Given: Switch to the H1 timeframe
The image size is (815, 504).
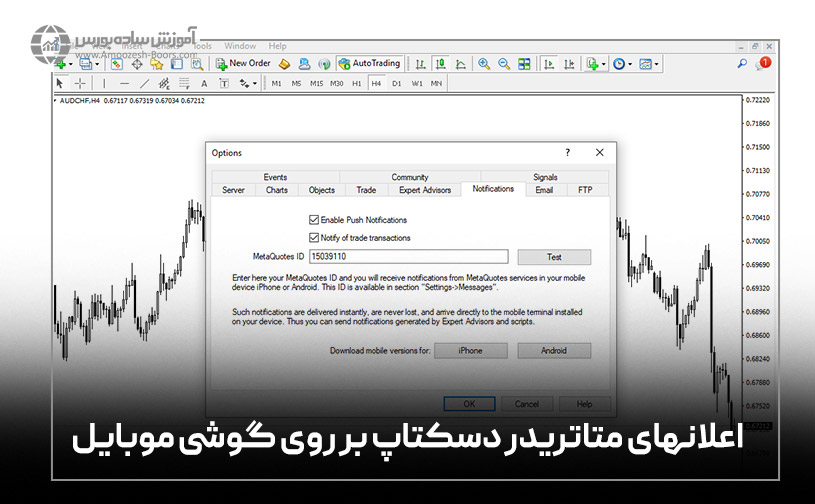Looking at the screenshot, I should tap(356, 83).
